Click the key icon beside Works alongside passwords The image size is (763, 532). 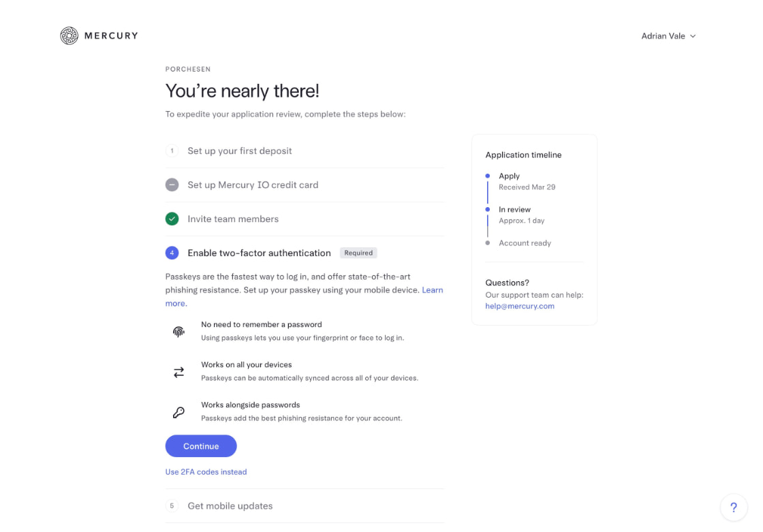178,412
